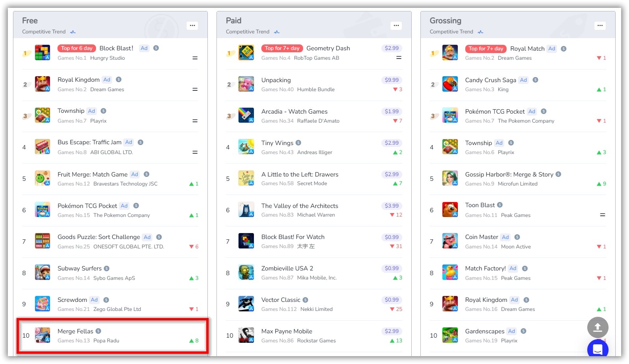Click the Gardenscapes app icon
Viewport: 629px width, 364px height.
coord(450,335)
